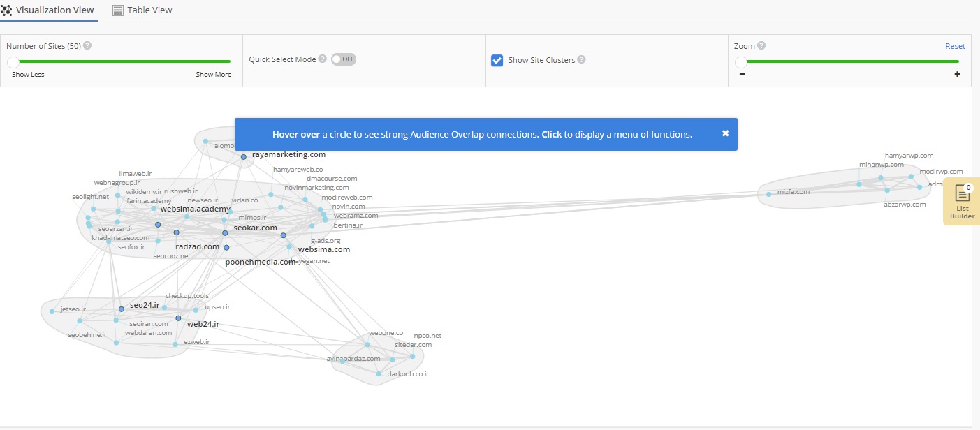Click the websima.academy label

(195, 209)
